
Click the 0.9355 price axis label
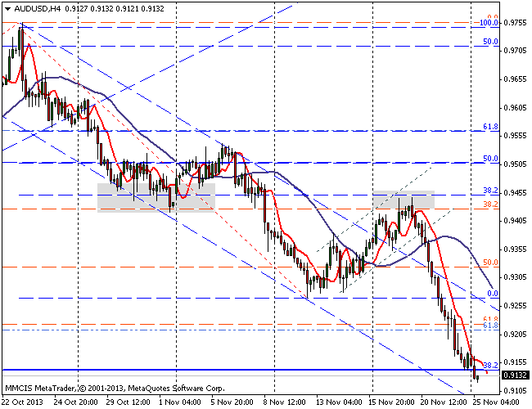516,249
